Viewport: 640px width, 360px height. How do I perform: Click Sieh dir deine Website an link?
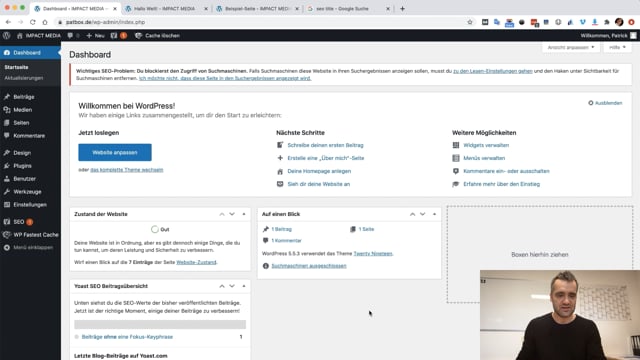click(x=318, y=184)
